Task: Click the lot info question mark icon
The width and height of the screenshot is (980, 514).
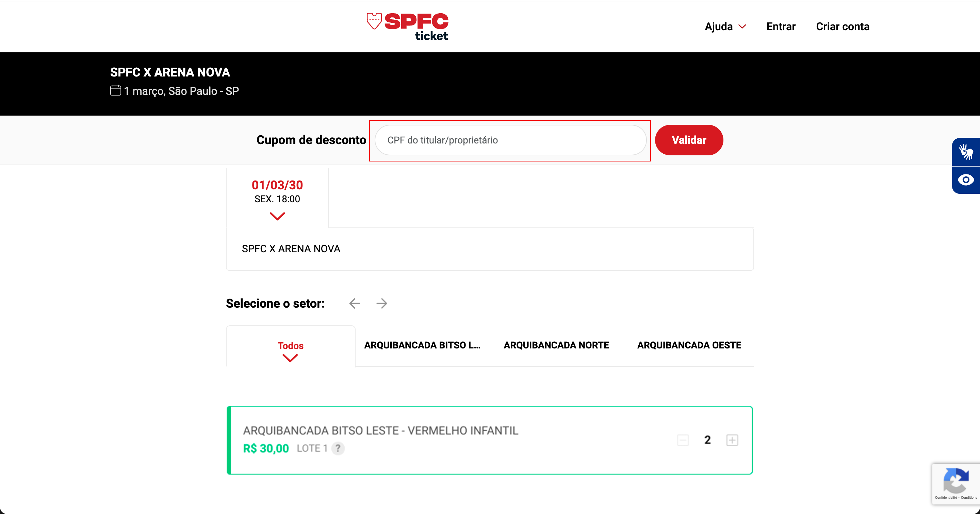Action: pos(338,448)
